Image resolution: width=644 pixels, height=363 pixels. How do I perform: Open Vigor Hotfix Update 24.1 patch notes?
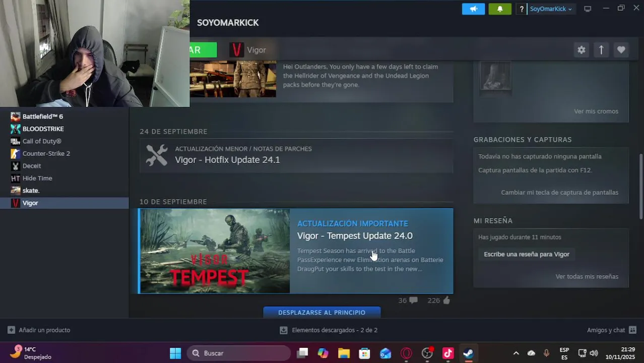pyautogui.click(x=296, y=155)
